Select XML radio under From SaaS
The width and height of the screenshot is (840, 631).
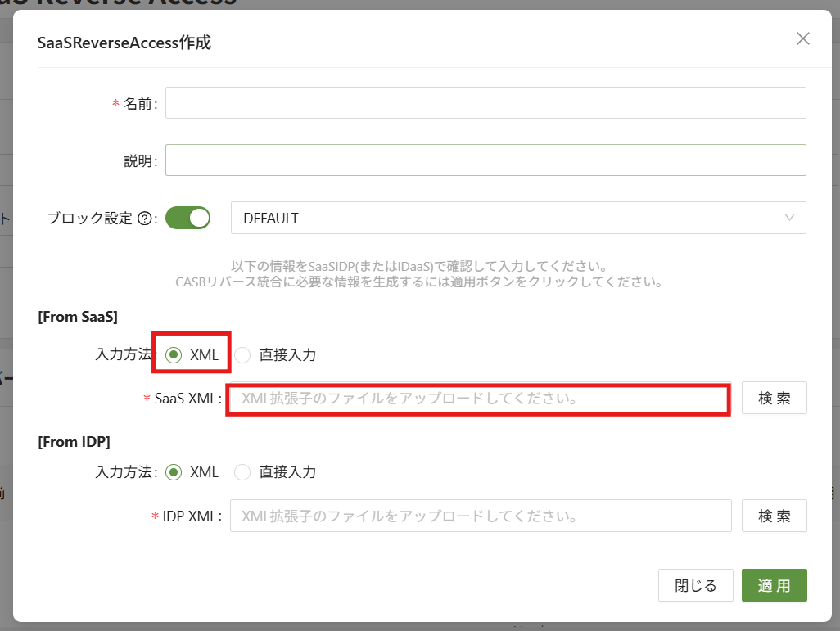(x=173, y=355)
